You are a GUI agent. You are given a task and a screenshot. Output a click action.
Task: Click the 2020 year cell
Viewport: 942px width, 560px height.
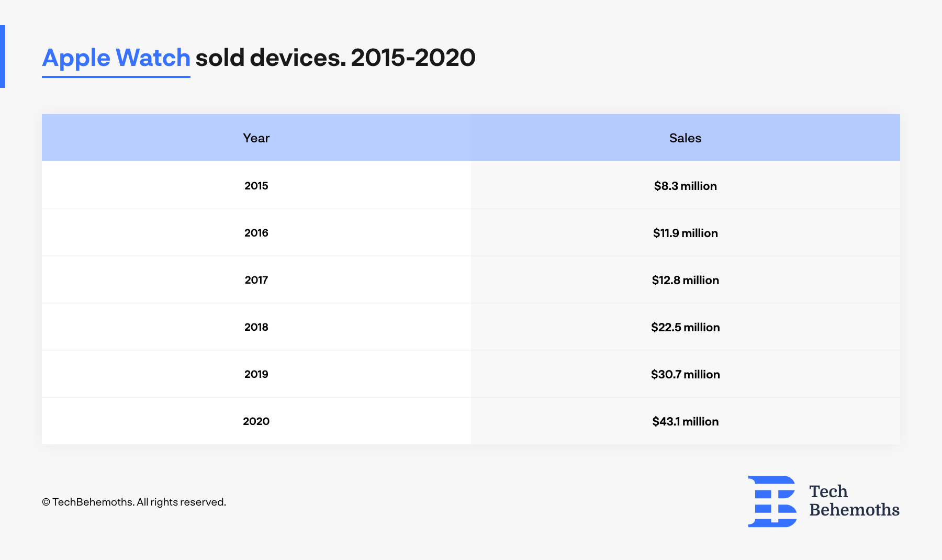click(x=256, y=421)
